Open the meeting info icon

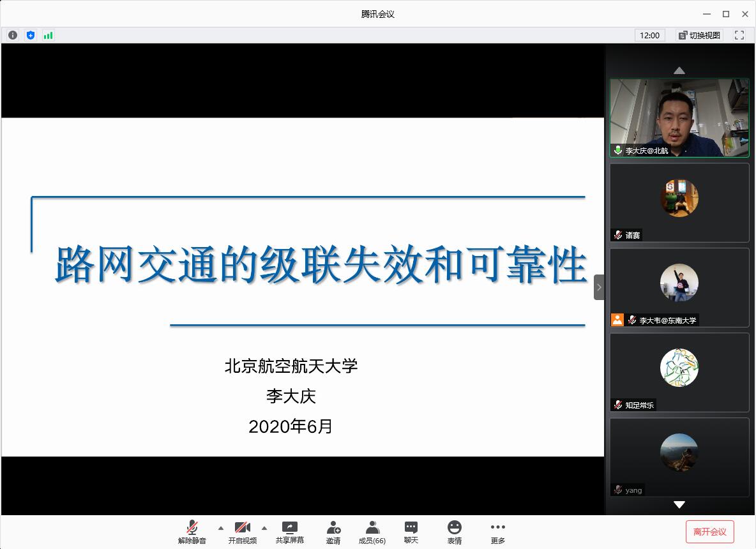[13, 35]
